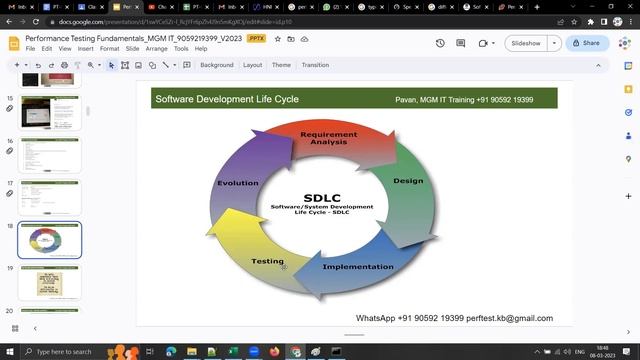The image size is (640, 360).
Task: Expand line type dropdown
Action: [175, 65]
